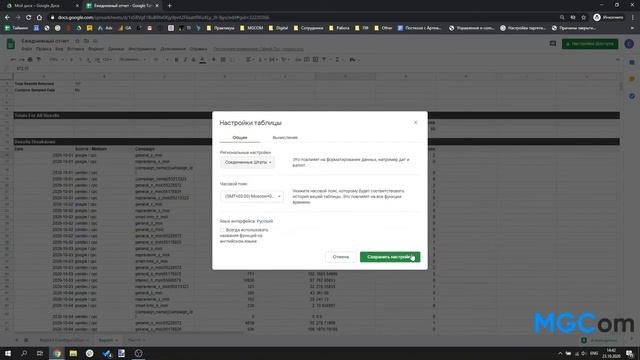Image resolution: width=640 pixels, height=360 pixels.
Task: Click the Русский interface language link
Action: pos(264,221)
